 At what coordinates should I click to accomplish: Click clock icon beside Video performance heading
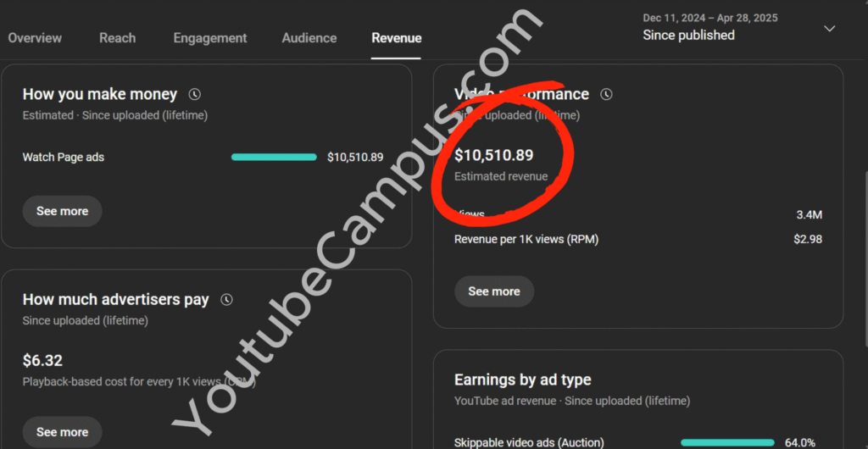(607, 94)
